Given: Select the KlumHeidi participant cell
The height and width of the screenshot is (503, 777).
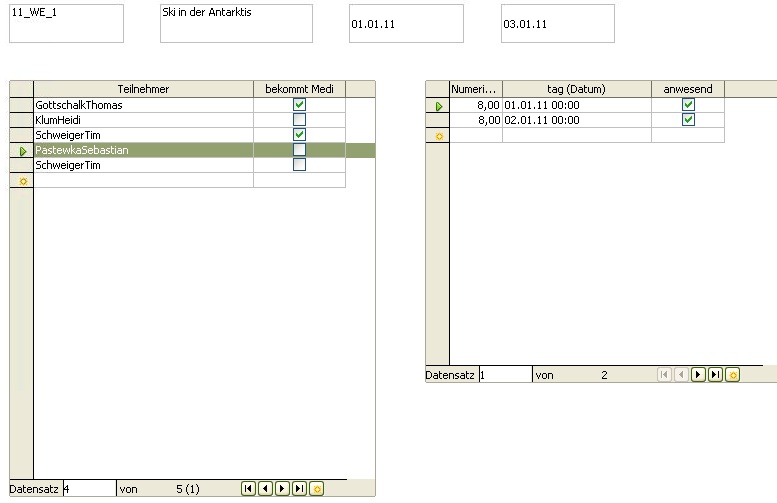Looking at the screenshot, I should (x=143, y=120).
